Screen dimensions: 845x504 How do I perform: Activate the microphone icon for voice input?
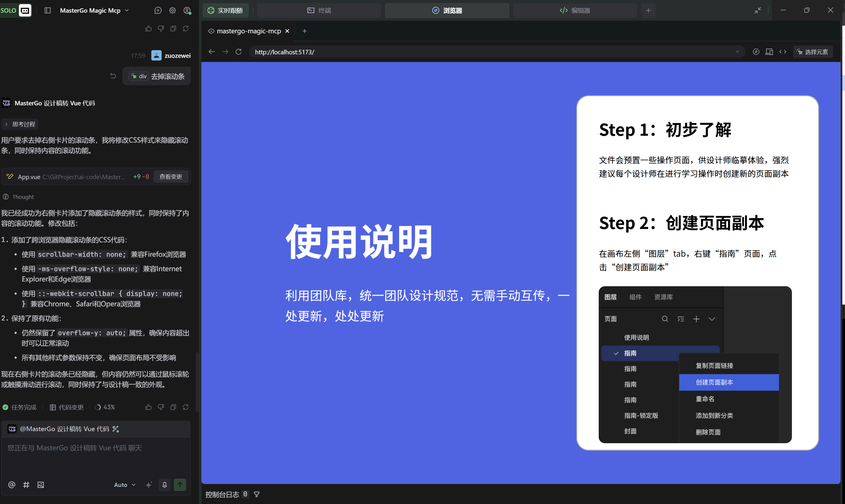coord(164,485)
